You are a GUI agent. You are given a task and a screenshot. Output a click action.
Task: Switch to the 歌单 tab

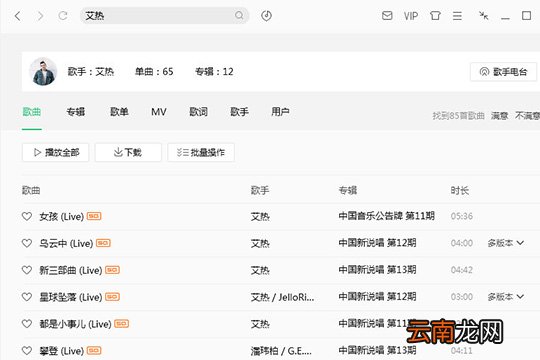click(x=119, y=112)
